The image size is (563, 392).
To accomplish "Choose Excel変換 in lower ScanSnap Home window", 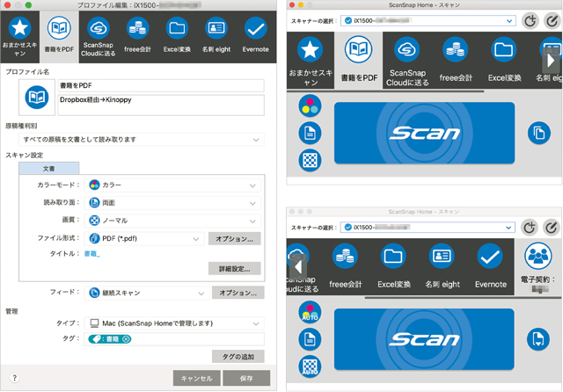I will pos(393,266).
